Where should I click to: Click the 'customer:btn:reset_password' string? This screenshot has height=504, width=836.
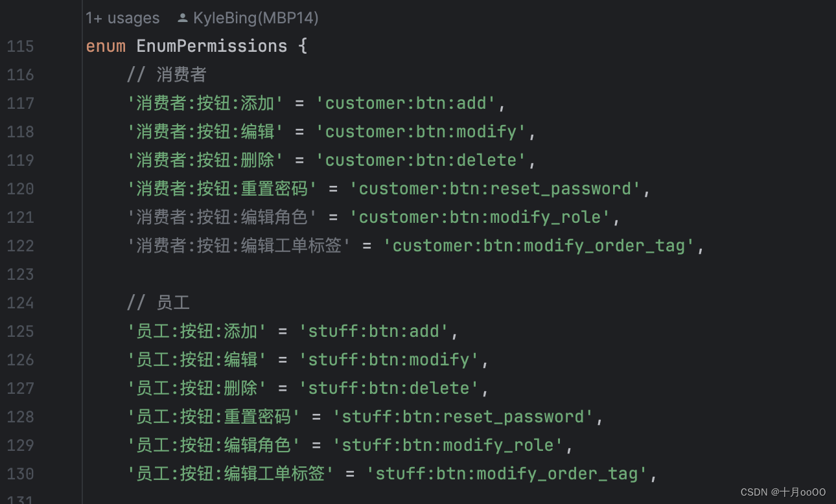pos(495,189)
